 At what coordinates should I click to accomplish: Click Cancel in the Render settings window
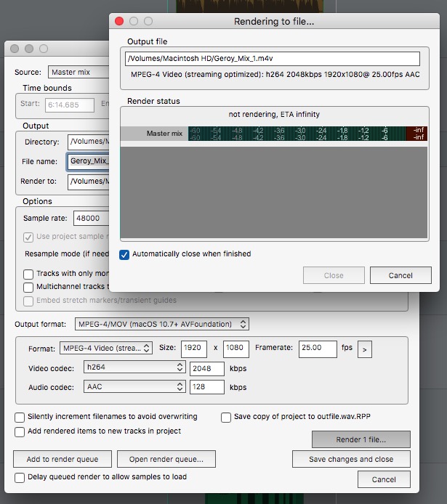click(x=384, y=479)
